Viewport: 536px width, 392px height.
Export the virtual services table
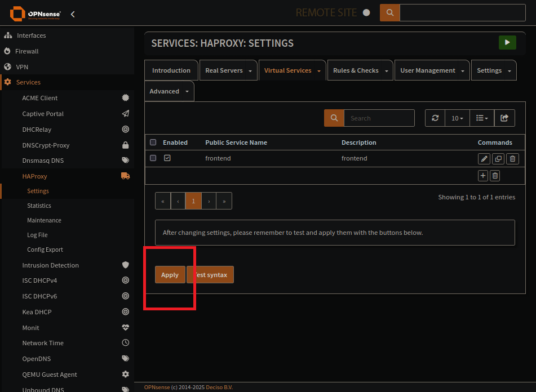504,118
